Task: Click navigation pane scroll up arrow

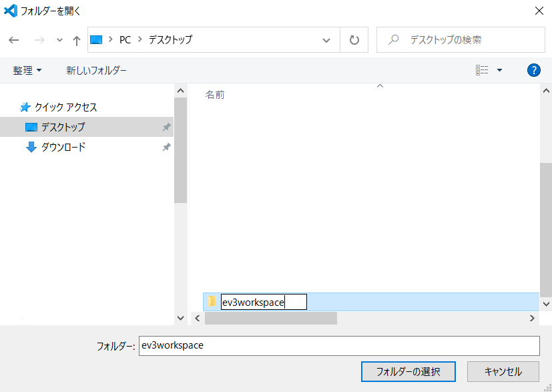Action: (x=181, y=91)
